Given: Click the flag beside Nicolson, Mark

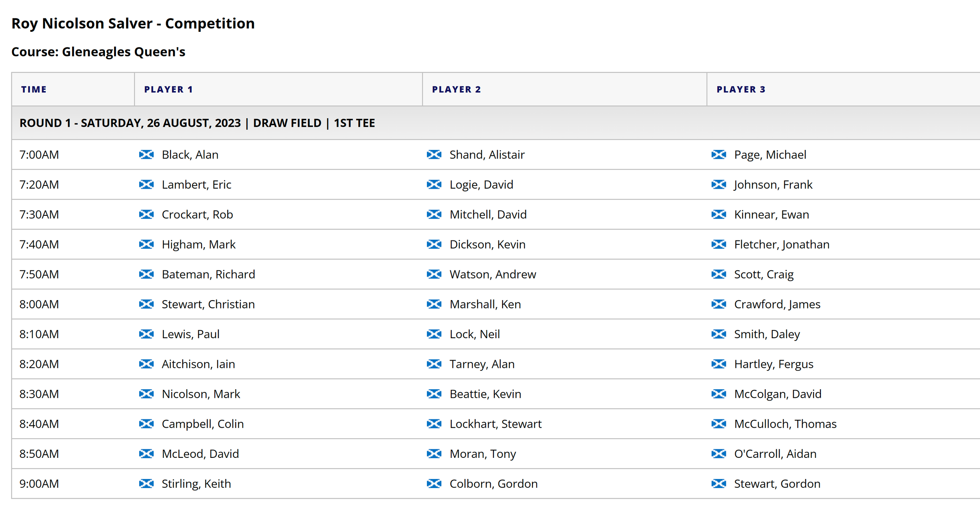Looking at the screenshot, I should pos(146,394).
